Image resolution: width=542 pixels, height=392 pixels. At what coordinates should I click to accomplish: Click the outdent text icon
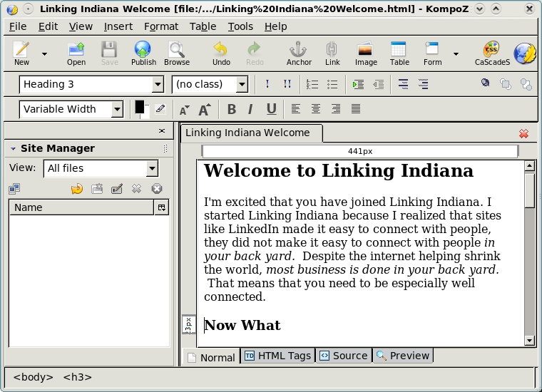point(379,84)
